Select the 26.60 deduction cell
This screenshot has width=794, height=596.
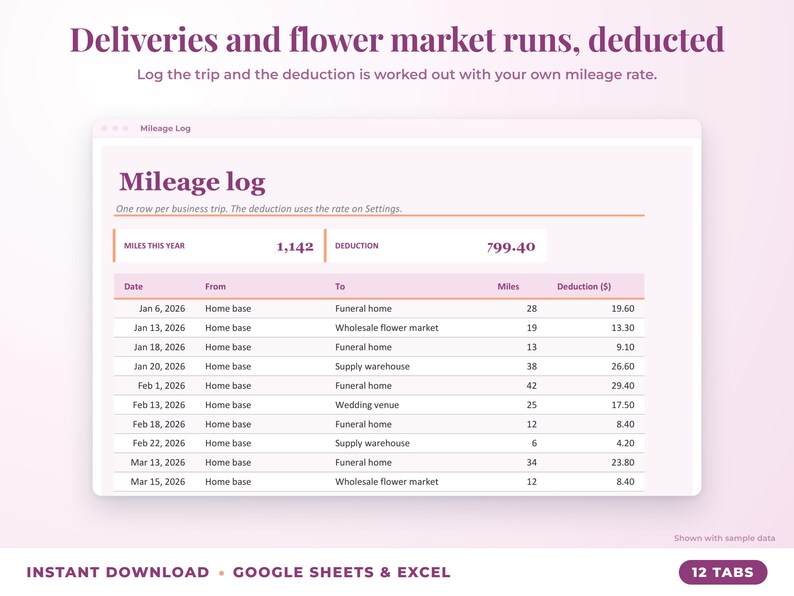pyautogui.click(x=622, y=366)
